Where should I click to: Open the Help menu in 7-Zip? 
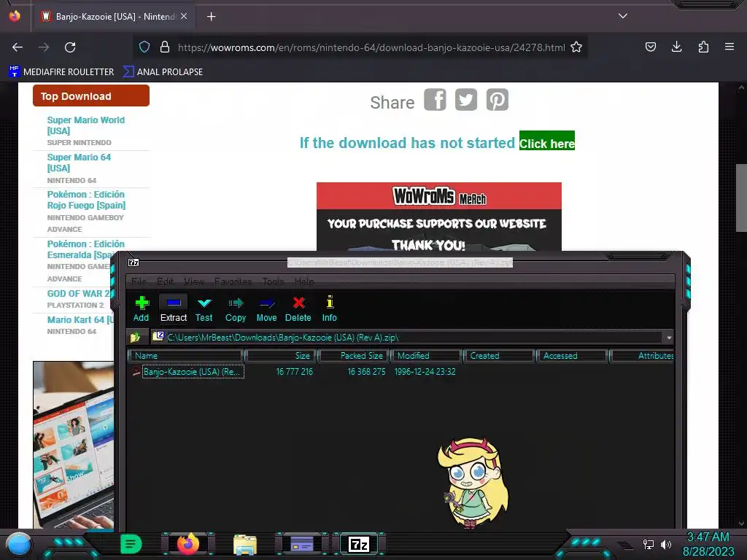point(304,281)
